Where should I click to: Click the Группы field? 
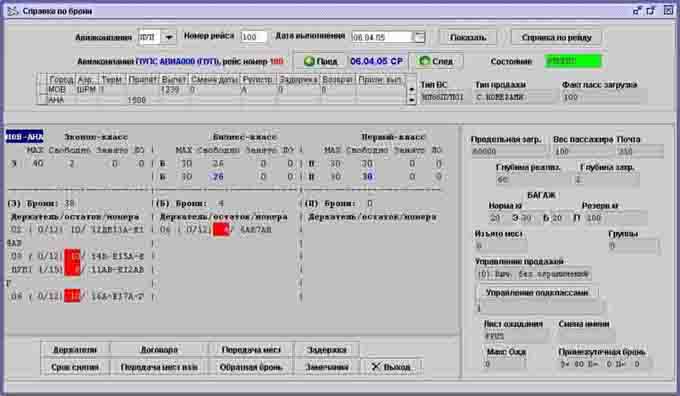[633, 246]
